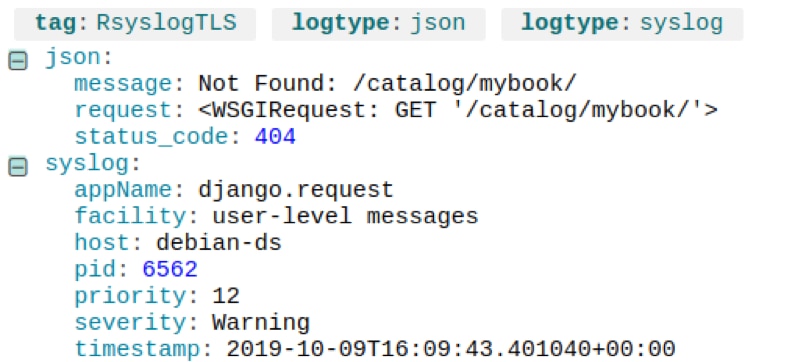
Task: Click the severity value Warning
Action: [260, 323]
